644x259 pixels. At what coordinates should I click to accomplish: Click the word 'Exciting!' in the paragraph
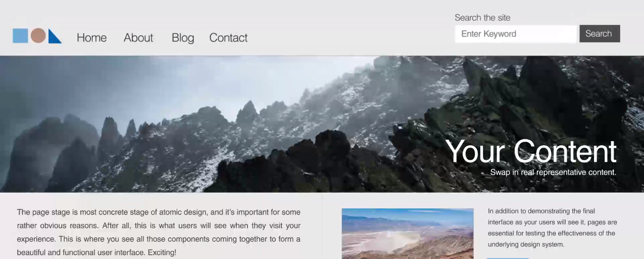pyautogui.click(x=162, y=252)
